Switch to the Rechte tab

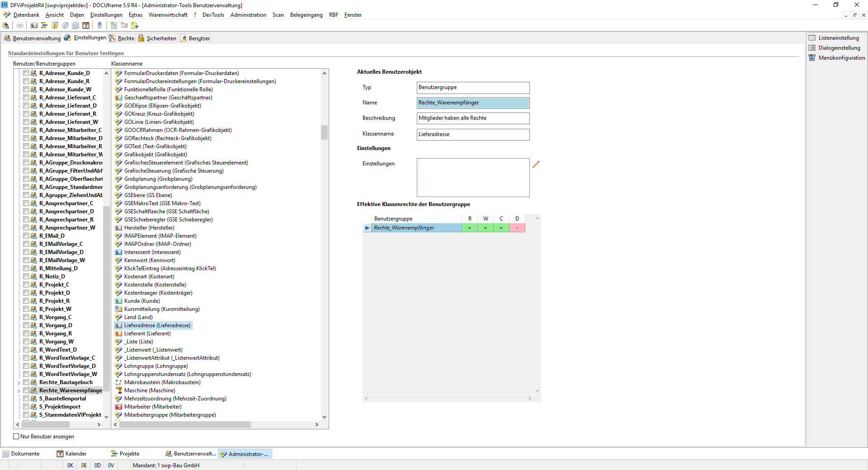click(122, 38)
